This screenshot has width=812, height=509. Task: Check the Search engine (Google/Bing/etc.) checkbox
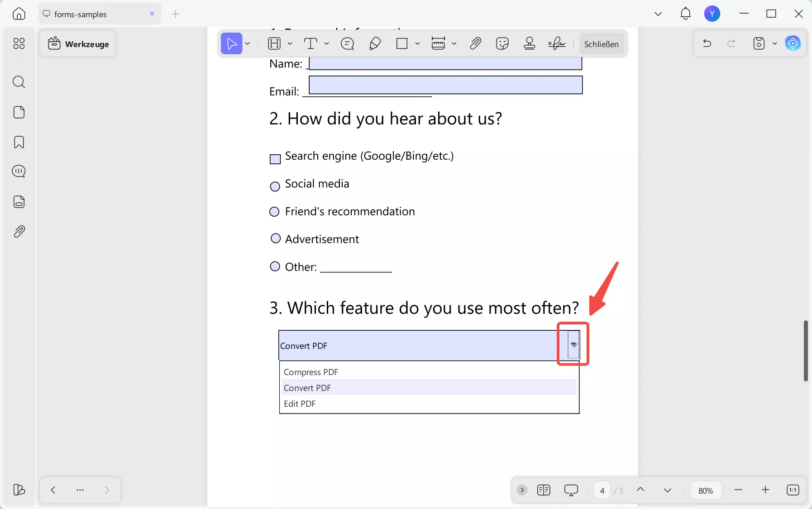275,159
